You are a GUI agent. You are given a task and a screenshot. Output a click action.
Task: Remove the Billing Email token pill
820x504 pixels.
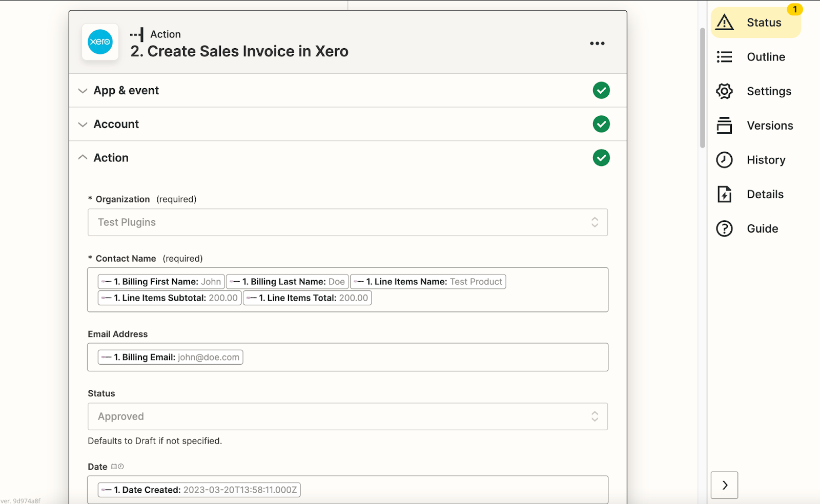click(x=170, y=357)
